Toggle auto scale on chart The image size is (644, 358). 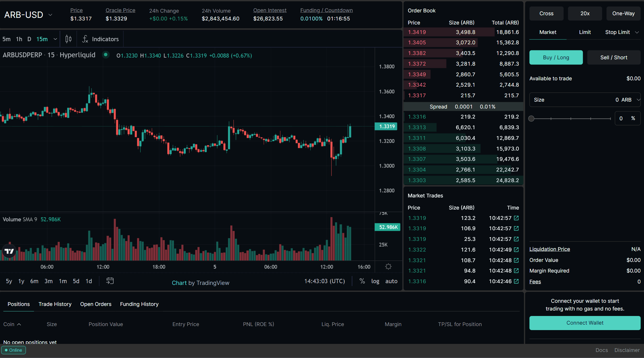(391, 281)
